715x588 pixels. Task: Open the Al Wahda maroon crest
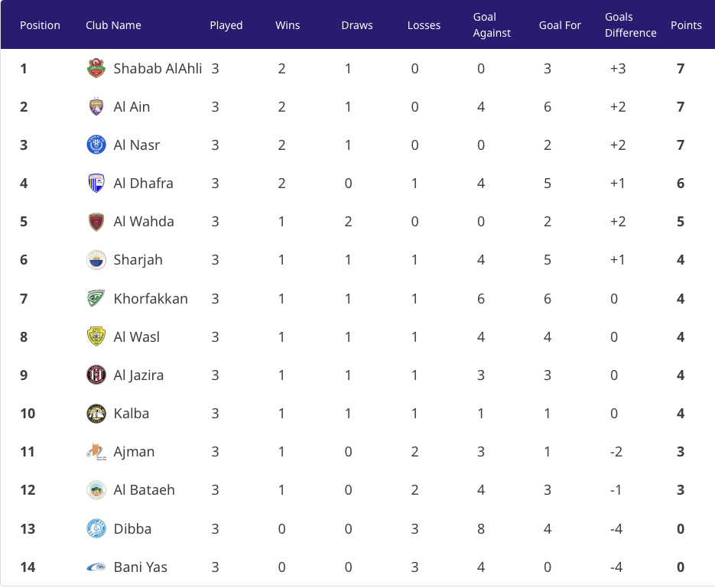pos(96,222)
